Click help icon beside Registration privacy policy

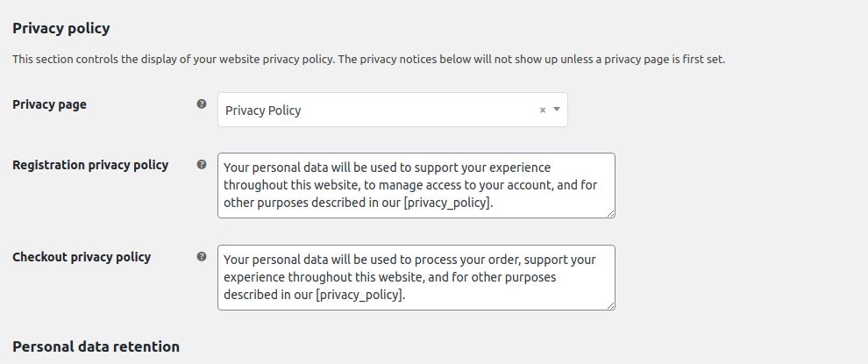click(x=202, y=164)
